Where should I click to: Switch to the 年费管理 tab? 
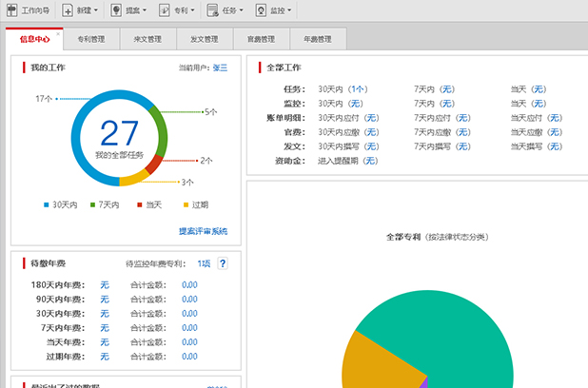coord(318,40)
